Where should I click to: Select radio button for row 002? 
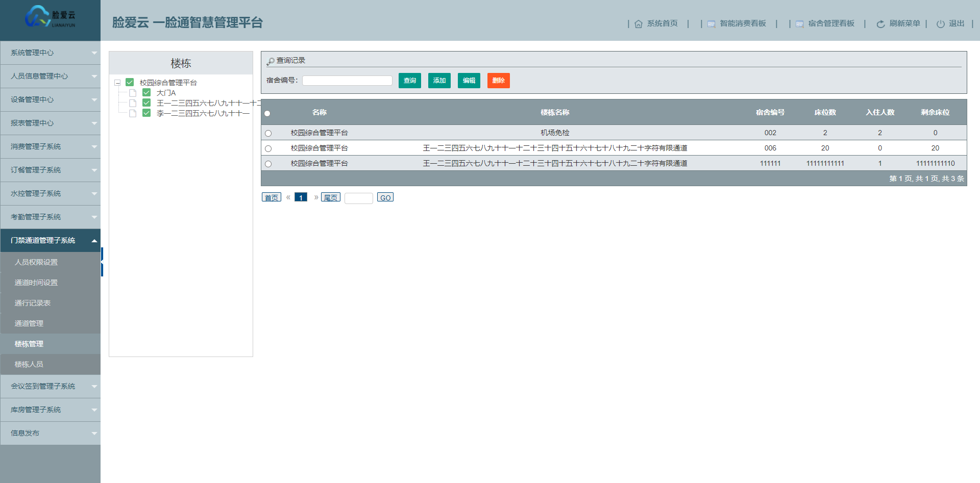(x=268, y=133)
